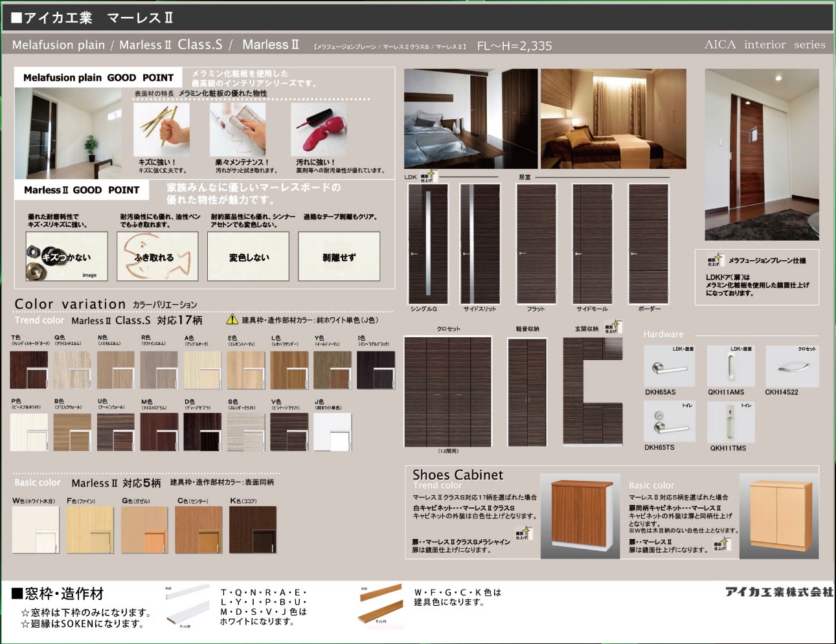The image size is (836, 644).
Task: Click the white window frame trim image
Action: point(187,606)
